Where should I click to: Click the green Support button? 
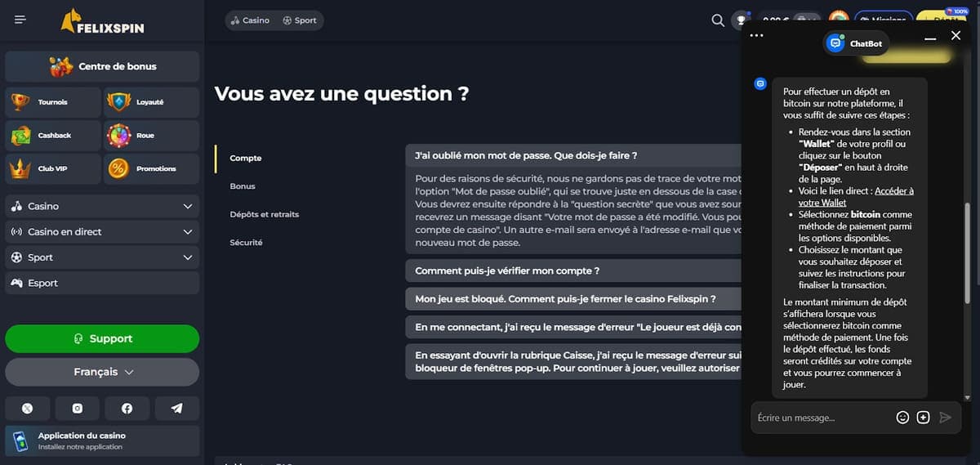tap(102, 338)
